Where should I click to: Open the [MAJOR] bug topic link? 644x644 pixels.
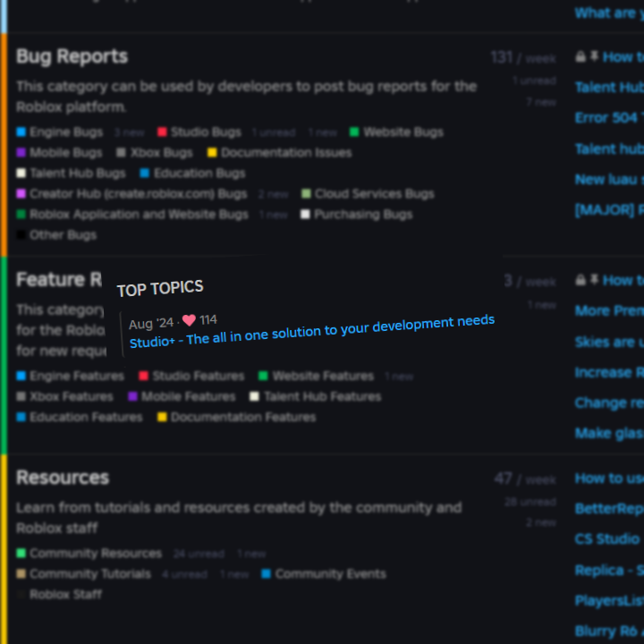coord(608,209)
